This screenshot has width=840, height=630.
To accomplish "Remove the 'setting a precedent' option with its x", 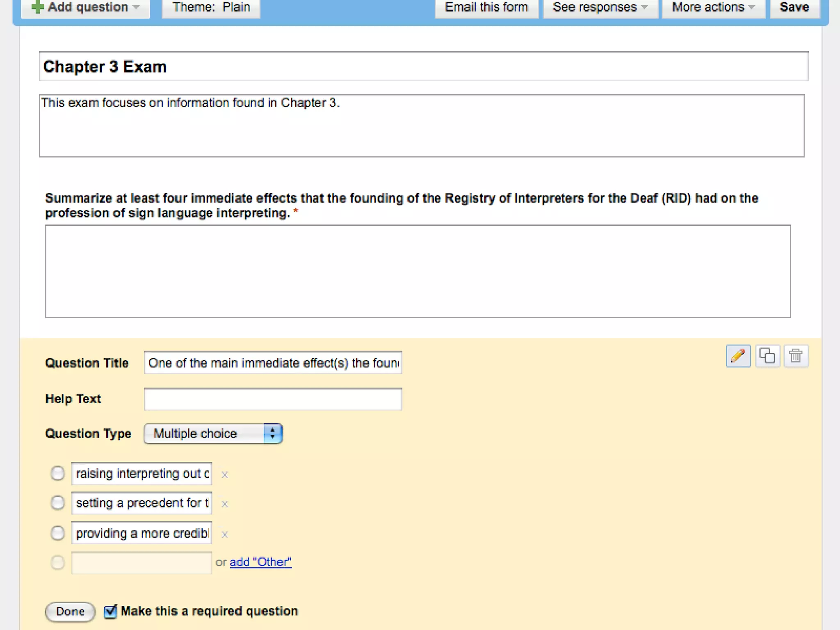I will point(224,504).
